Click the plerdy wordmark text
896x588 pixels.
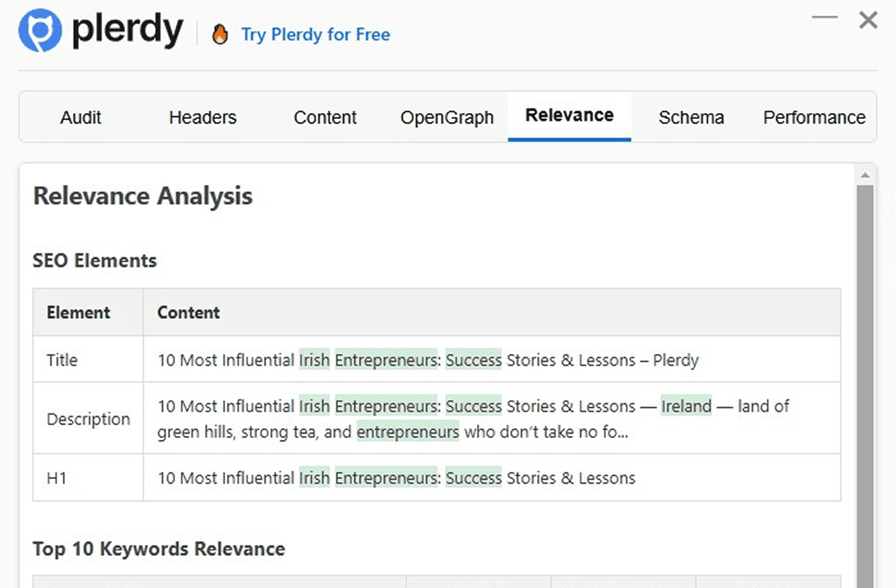click(127, 30)
